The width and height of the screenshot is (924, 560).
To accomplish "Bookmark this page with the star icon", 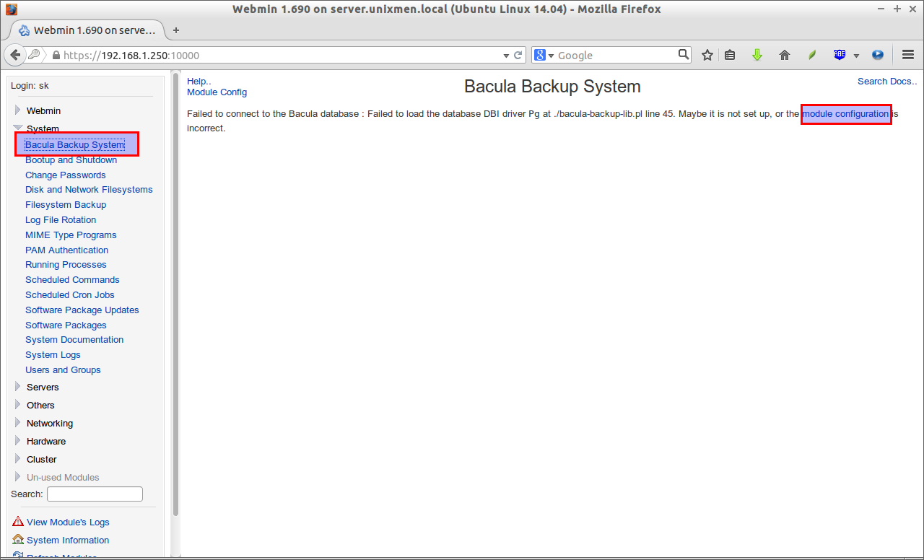I will coord(707,55).
